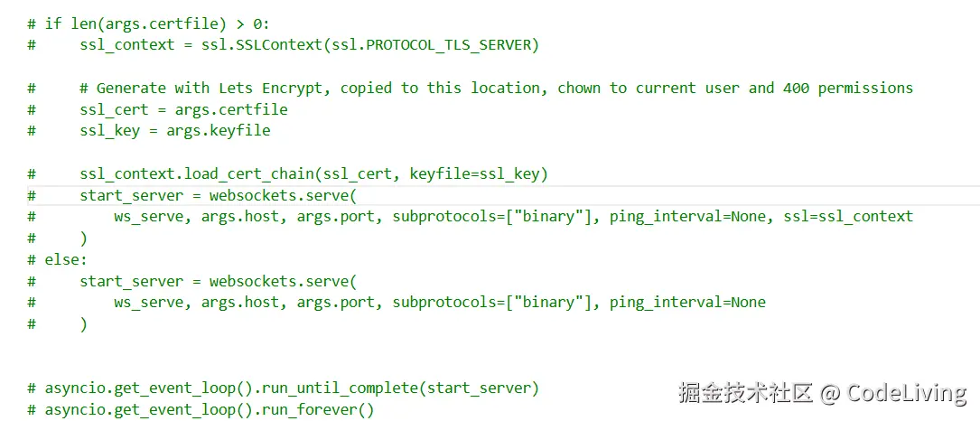Click the run_until_complete(start_server) line
This screenshot has height=421, width=980.
[292, 388]
